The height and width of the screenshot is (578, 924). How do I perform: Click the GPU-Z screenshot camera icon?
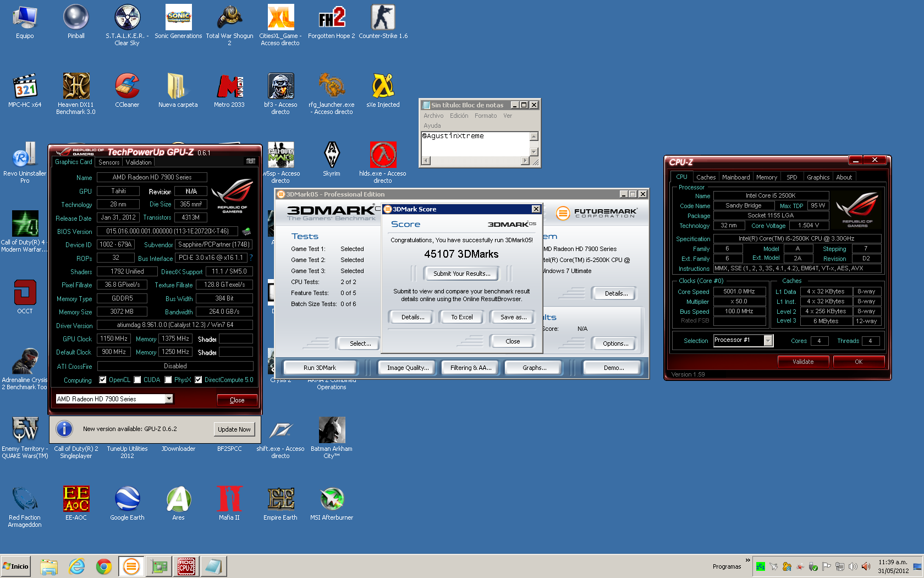(x=250, y=161)
